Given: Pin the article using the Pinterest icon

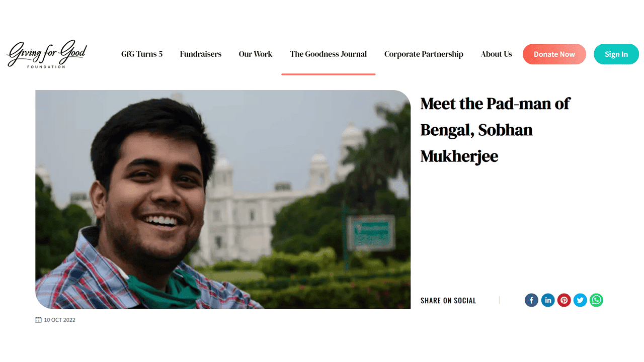Looking at the screenshot, I should point(564,300).
